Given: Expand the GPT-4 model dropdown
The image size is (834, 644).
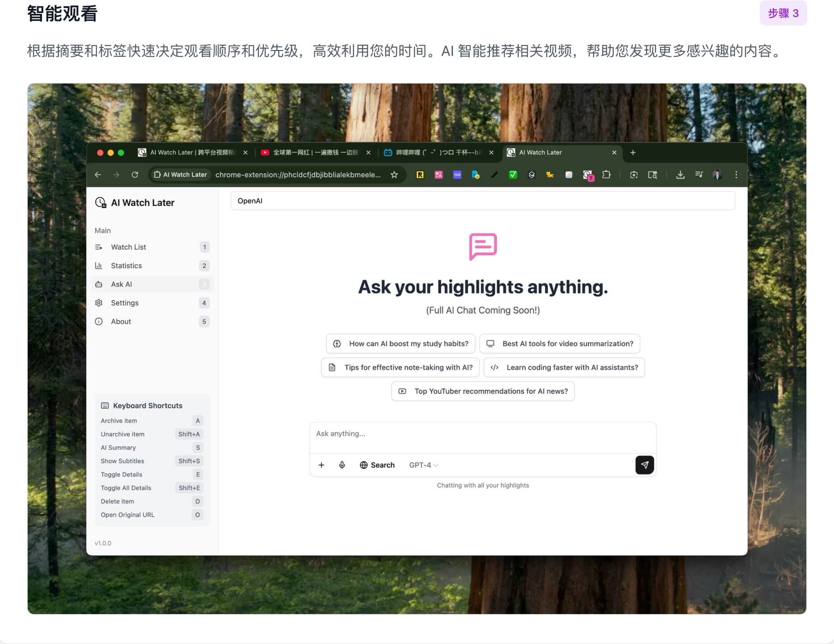Looking at the screenshot, I should (423, 465).
